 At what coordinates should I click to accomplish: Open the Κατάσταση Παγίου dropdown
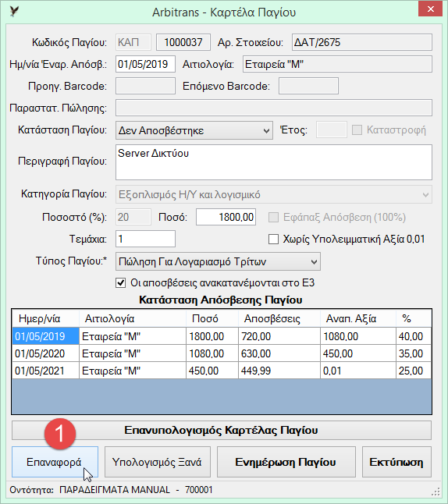tap(194, 130)
